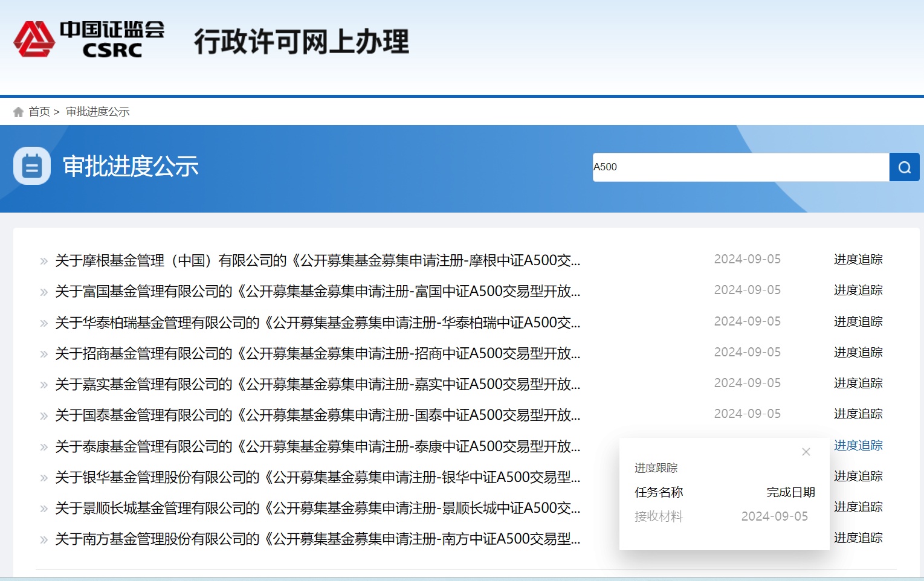924x581 pixels.
Task: Close the progress tracking popup
Action: coord(806,452)
